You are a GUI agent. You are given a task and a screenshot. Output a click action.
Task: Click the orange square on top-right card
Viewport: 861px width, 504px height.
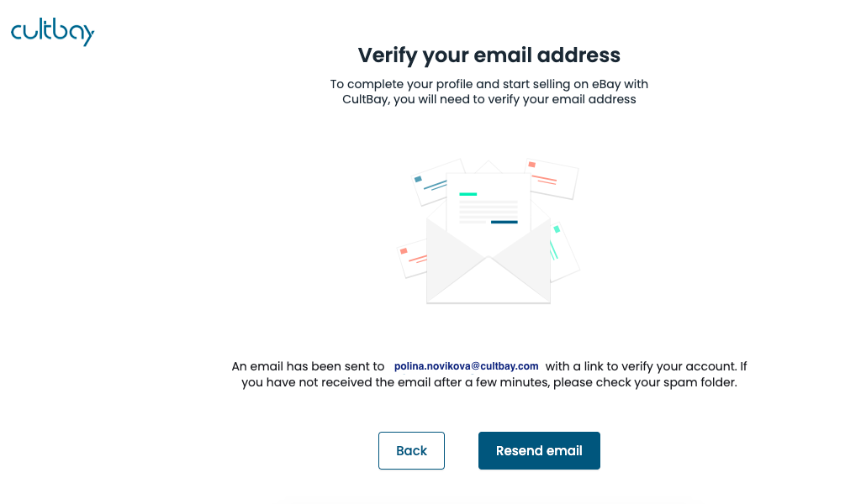[532, 165]
